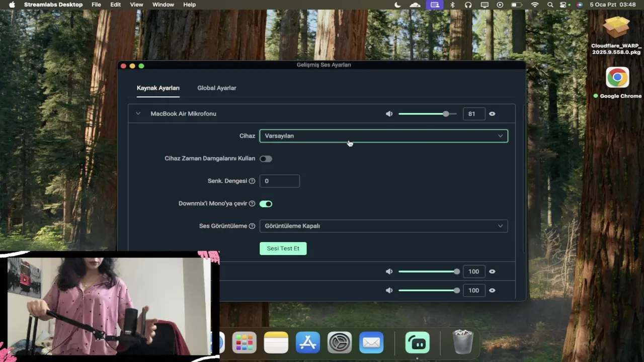Open Launchpad in the Dock
This screenshot has height=362, width=644.
[x=244, y=343]
